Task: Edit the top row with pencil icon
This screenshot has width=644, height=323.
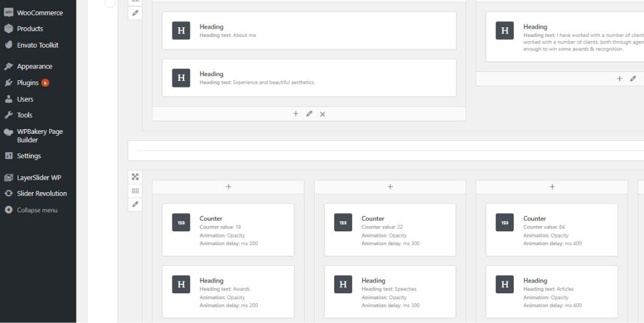Action: [135, 13]
